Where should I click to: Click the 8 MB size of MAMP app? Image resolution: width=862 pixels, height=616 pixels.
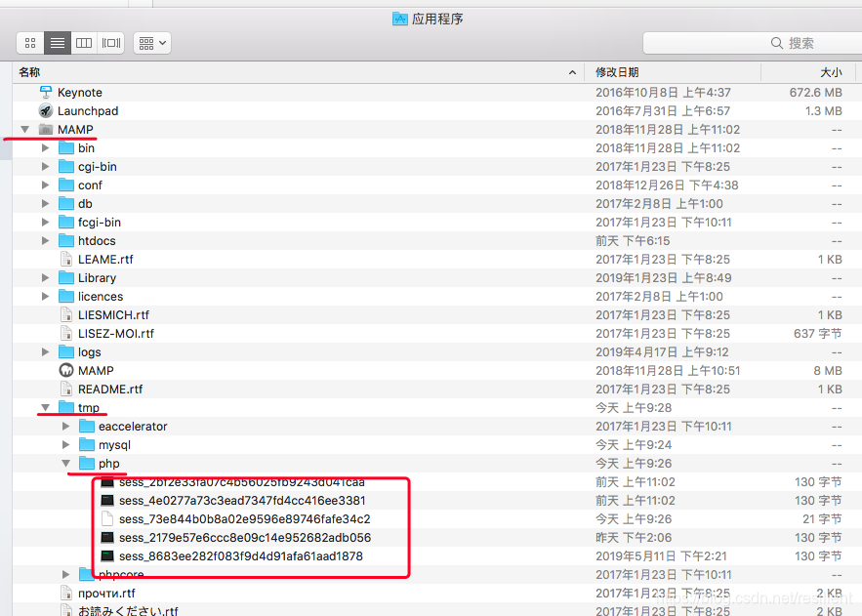pyautogui.click(x=828, y=371)
